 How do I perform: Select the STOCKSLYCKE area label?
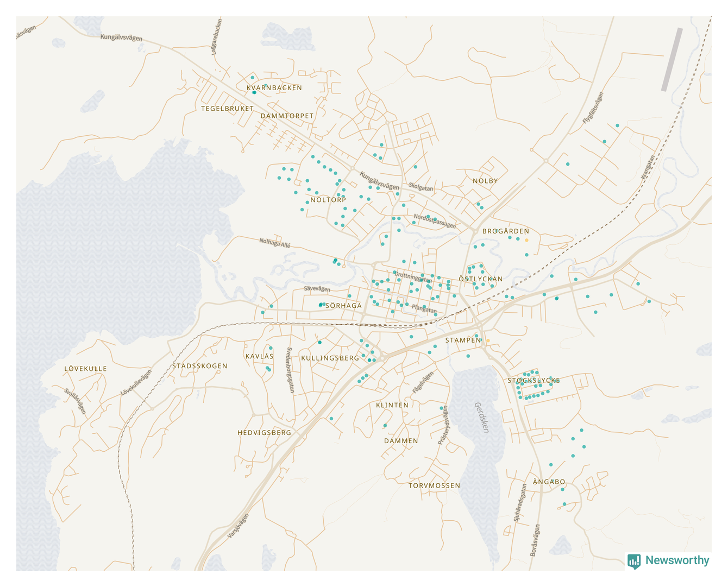click(534, 380)
